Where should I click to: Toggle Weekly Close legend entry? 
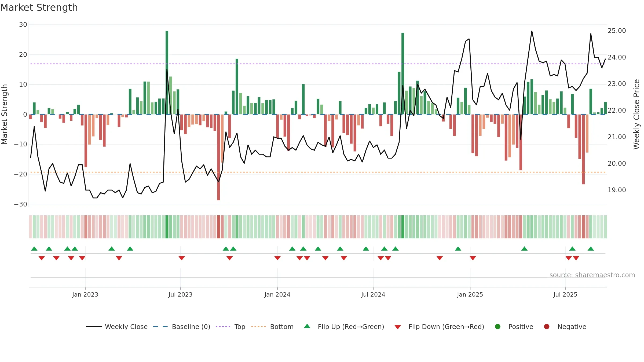click(117, 327)
